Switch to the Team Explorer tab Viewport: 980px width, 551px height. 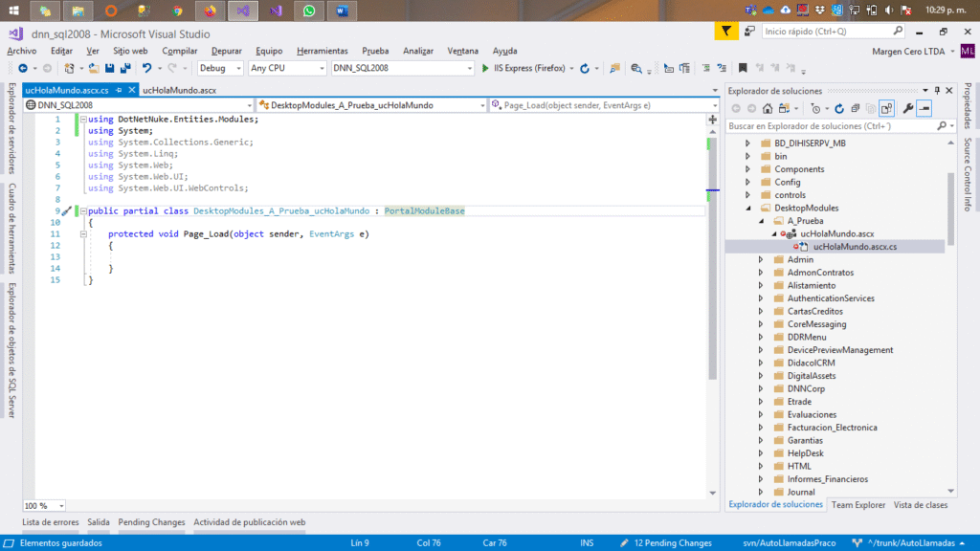(x=858, y=505)
